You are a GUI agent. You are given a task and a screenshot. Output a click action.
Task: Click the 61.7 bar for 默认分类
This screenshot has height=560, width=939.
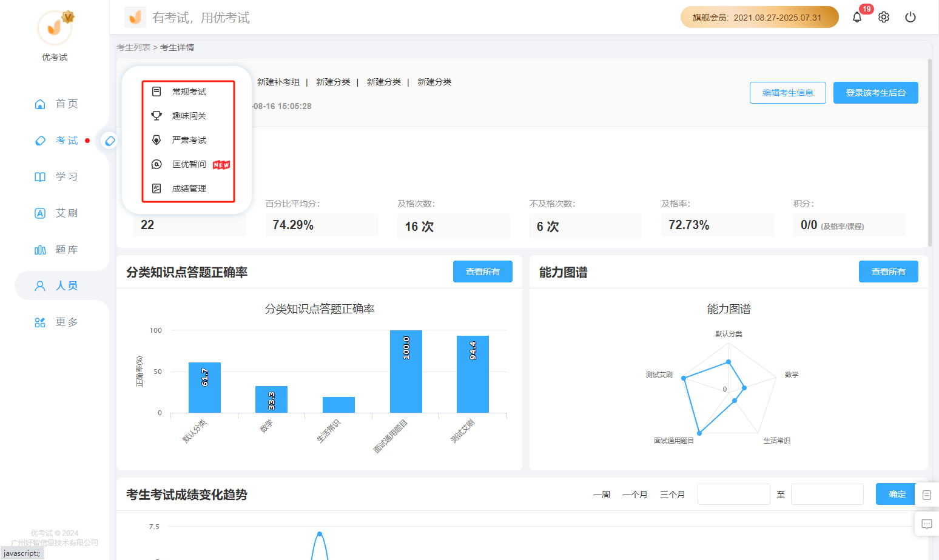(x=204, y=387)
